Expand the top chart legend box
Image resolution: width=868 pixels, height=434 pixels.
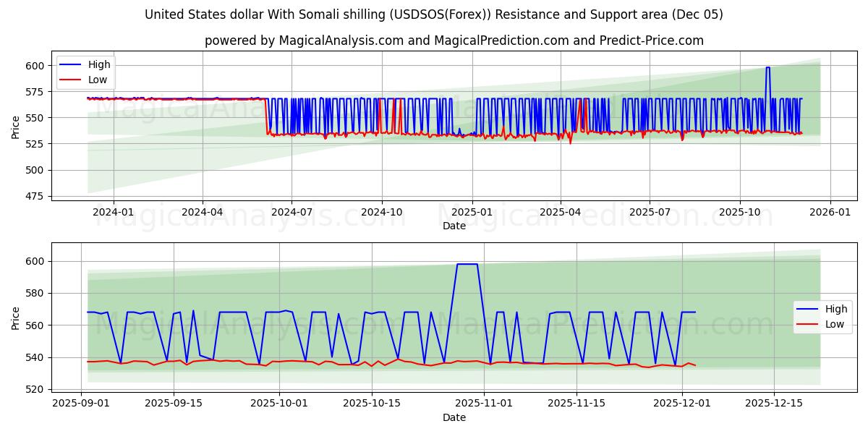[x=85, y=72]
